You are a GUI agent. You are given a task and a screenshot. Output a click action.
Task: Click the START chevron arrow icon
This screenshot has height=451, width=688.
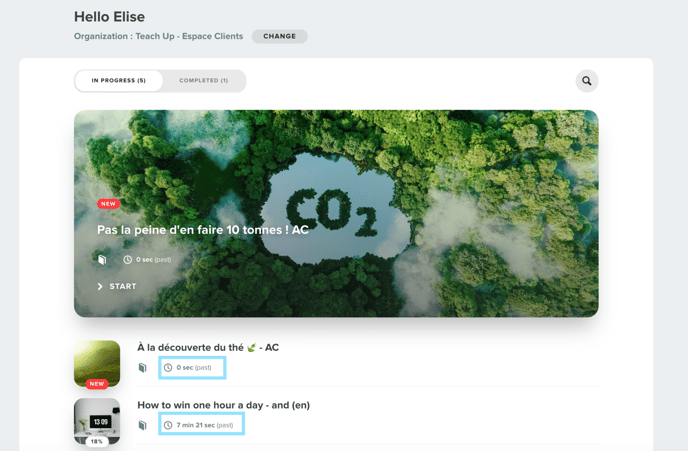point(100,286)
